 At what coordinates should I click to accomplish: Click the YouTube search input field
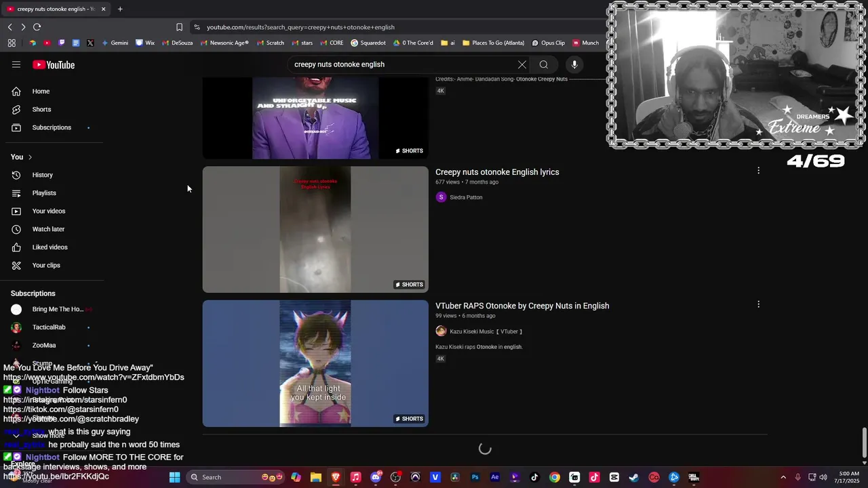click(403, 64)
